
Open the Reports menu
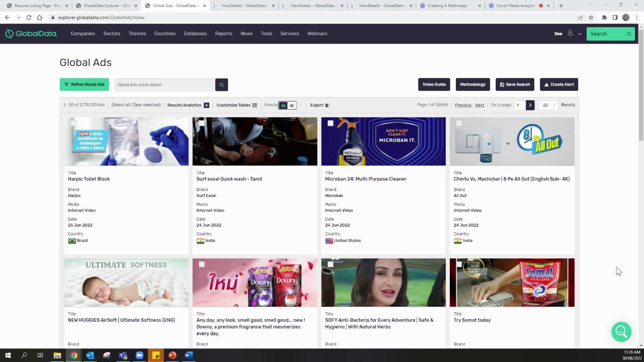tap(223, 34)
